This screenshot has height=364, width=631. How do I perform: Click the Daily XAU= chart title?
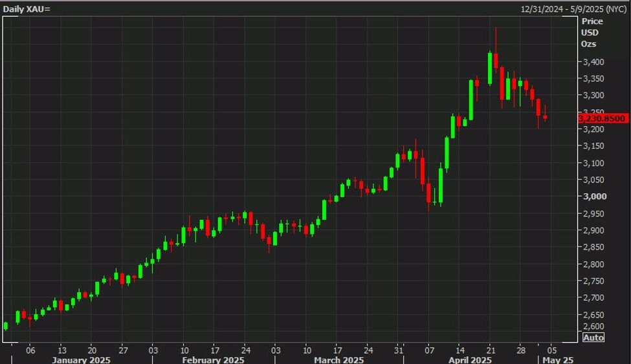[27, 8]
